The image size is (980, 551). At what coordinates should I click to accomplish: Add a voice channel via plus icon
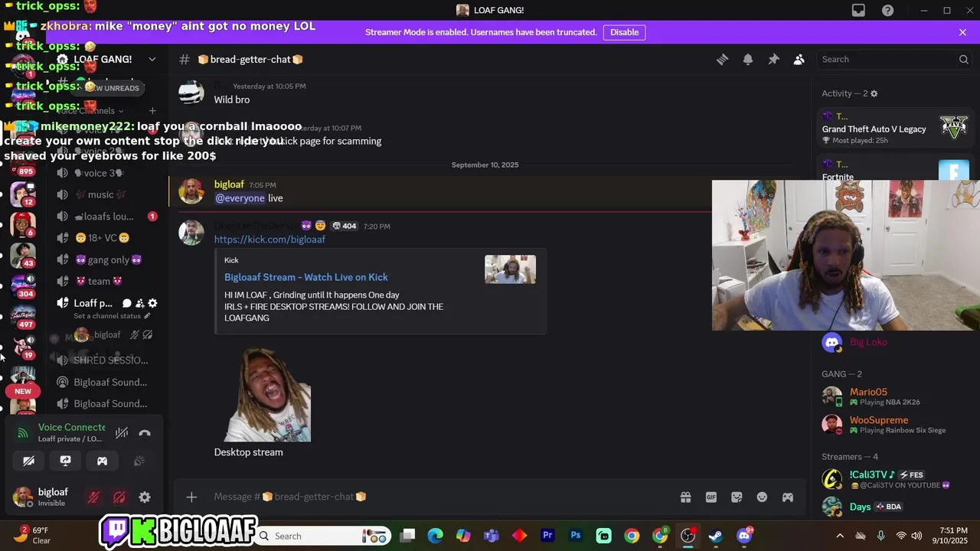[x=152, y=111]
